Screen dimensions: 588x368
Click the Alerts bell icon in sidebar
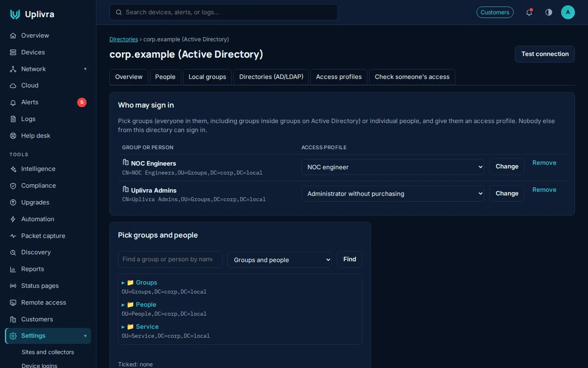click(13, 102)
